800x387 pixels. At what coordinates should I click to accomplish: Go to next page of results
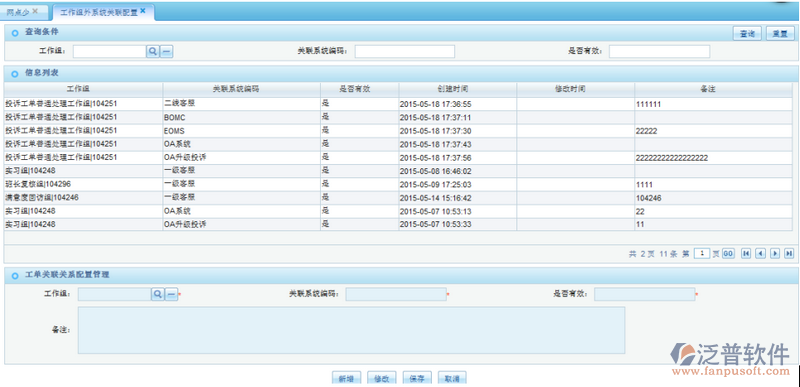(774, 253)
